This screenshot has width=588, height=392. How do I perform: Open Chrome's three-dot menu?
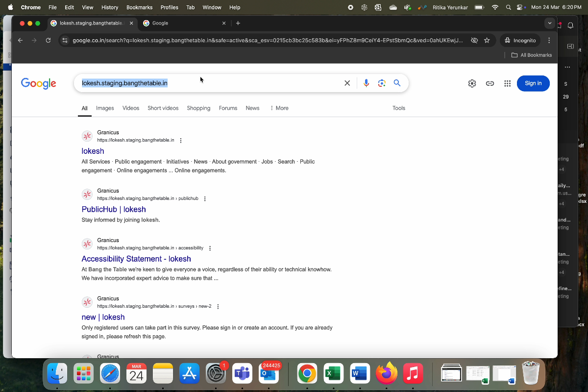point(549,40)
